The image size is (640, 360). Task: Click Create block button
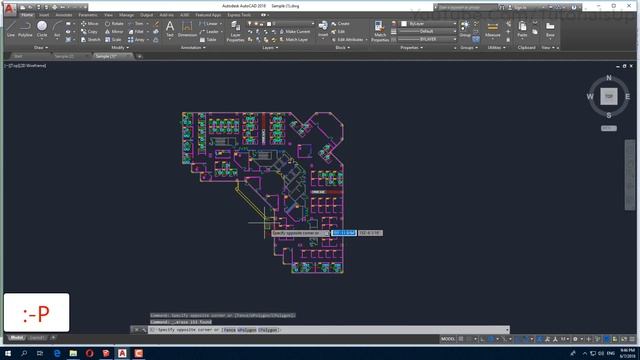[341, 24]
